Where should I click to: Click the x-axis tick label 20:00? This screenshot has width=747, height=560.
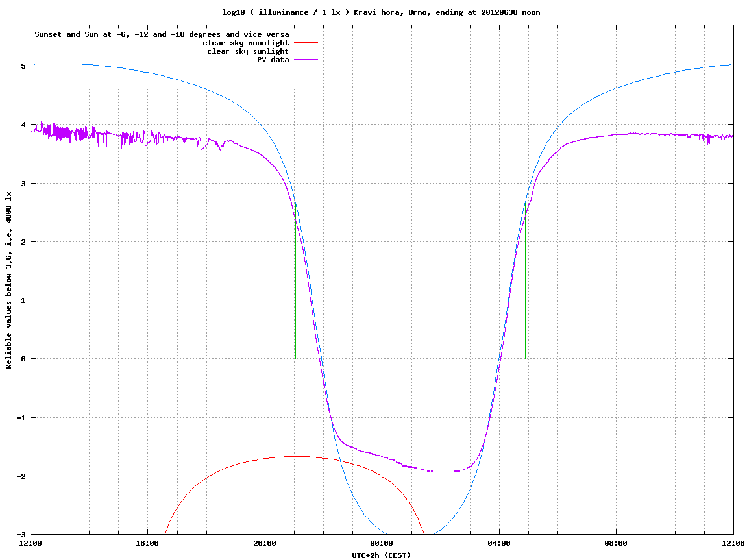(265, 543)
